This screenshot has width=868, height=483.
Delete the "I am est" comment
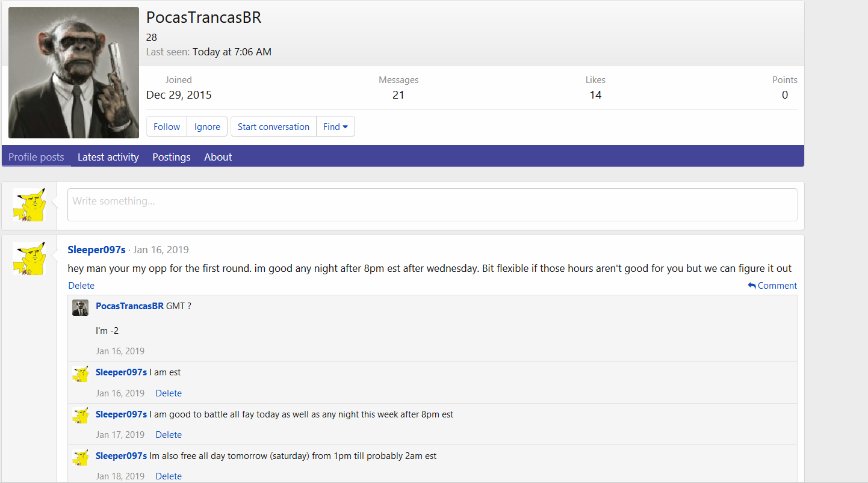169,393
